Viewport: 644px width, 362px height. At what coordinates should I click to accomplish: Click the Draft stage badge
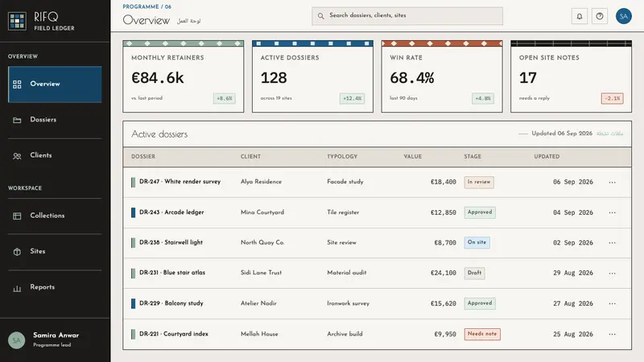click(x=474, y=273)
